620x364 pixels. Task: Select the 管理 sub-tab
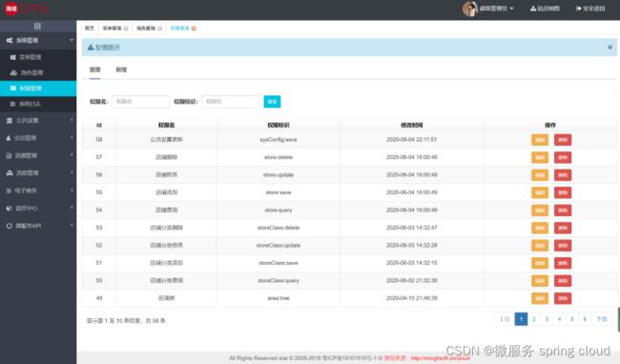coord(94,70)
